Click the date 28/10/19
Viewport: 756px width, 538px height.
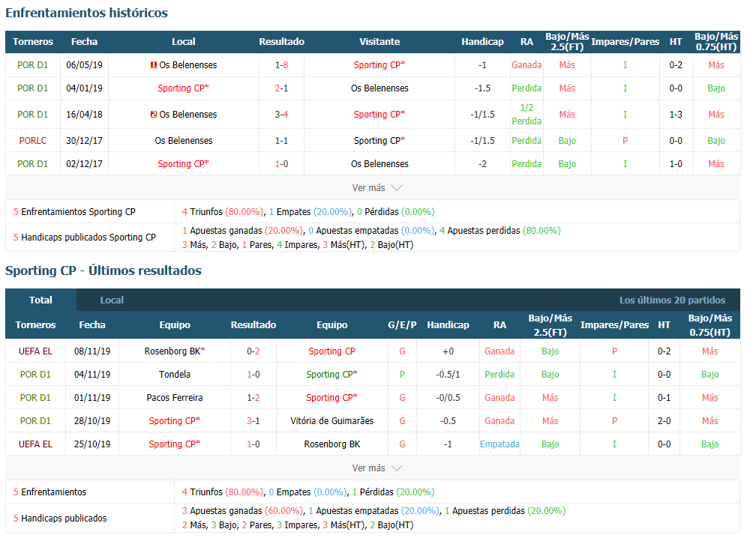[x=92, y=421]
